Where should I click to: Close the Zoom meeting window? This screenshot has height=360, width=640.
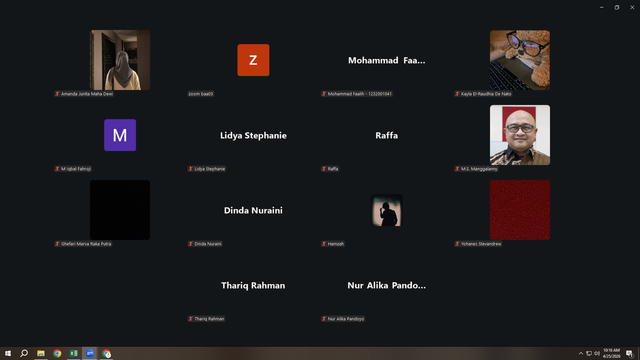click(632, 7)
